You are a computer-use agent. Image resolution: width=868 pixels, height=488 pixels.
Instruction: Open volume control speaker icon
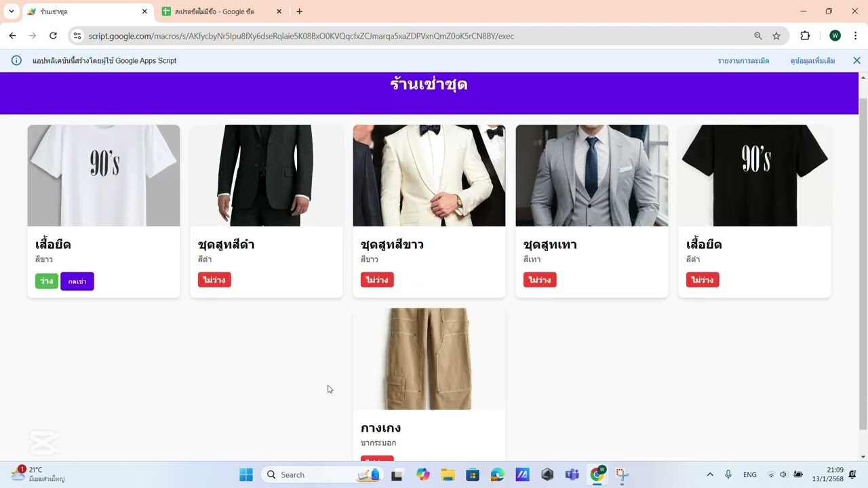[x=784, y=474]
